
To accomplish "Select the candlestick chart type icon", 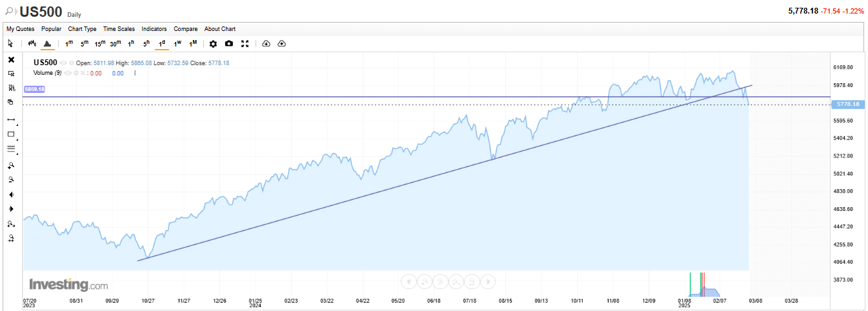I will point(32,43).
